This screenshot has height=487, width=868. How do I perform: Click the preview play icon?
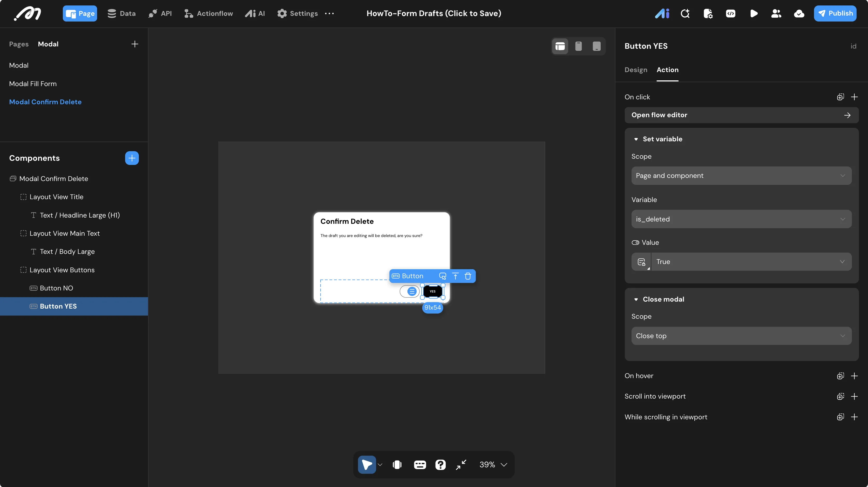pos(754,13)
